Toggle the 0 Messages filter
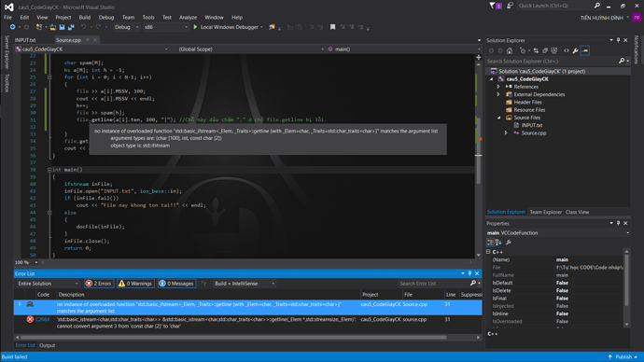Viewport: 644px width, 362px height. click(176, 284)
